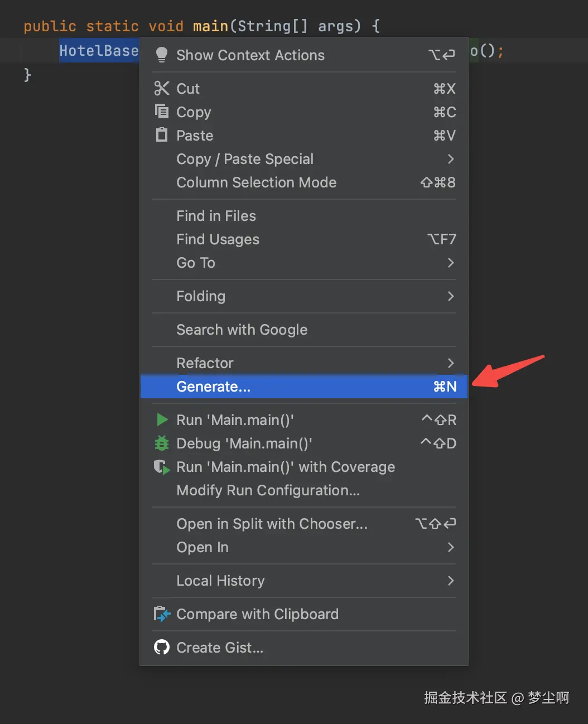
Task: Click the green Run triangle icon
Action: 162,419
